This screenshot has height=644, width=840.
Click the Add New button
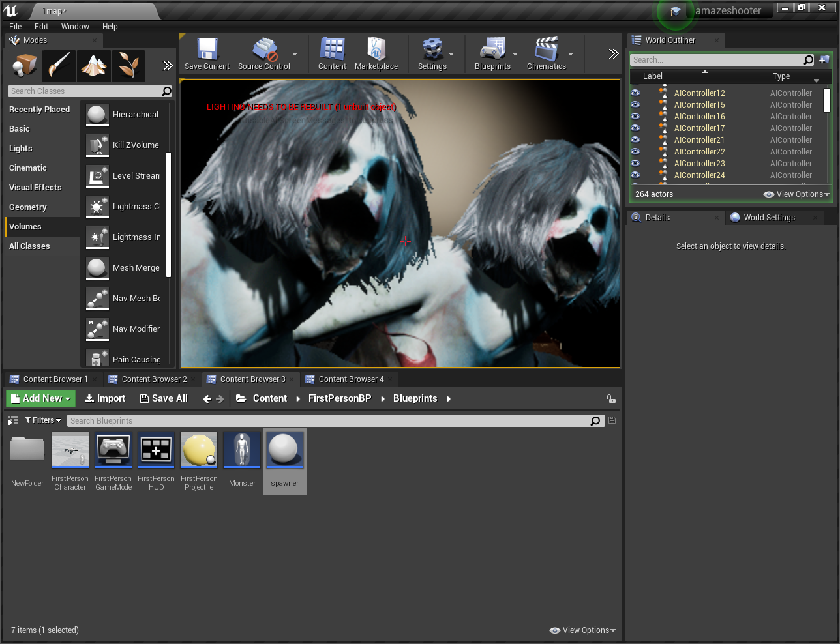click(x=41, y=399)
